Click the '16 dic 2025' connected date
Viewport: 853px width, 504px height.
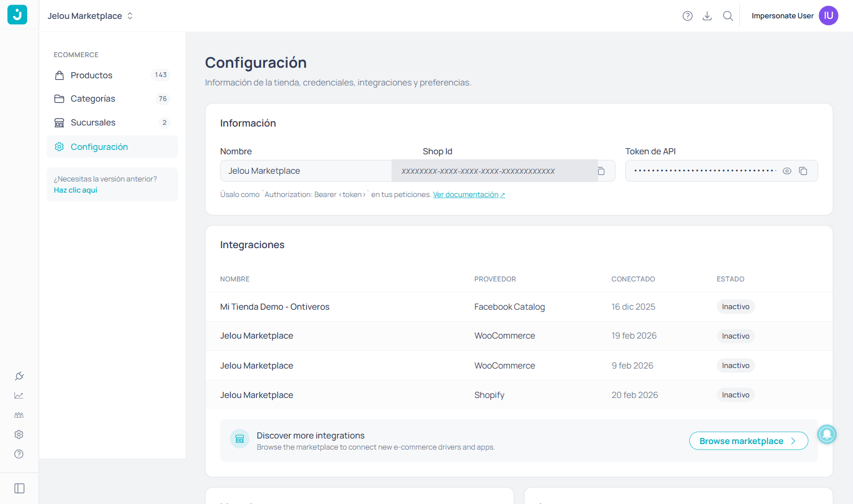pyautogui.click(x=633, y=307)
